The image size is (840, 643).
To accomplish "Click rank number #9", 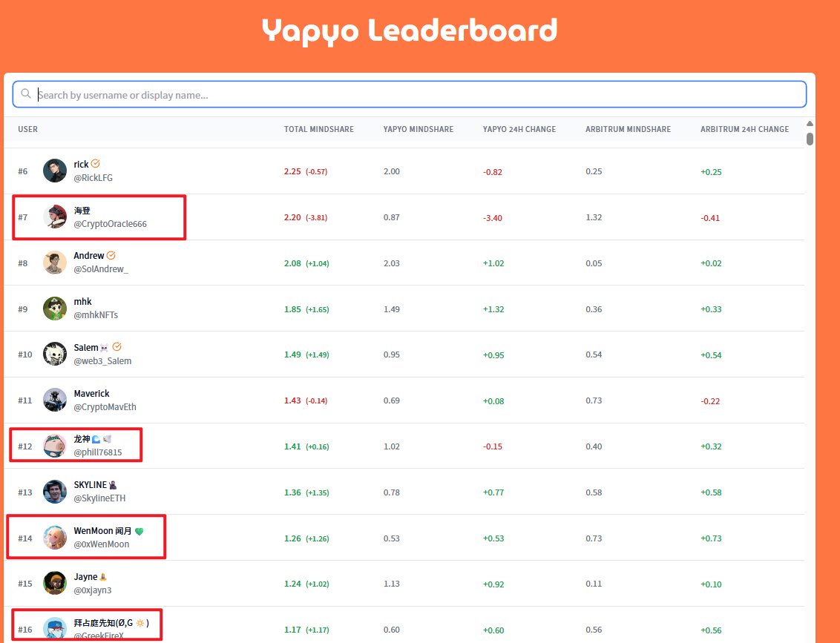I will click(22, 309).
